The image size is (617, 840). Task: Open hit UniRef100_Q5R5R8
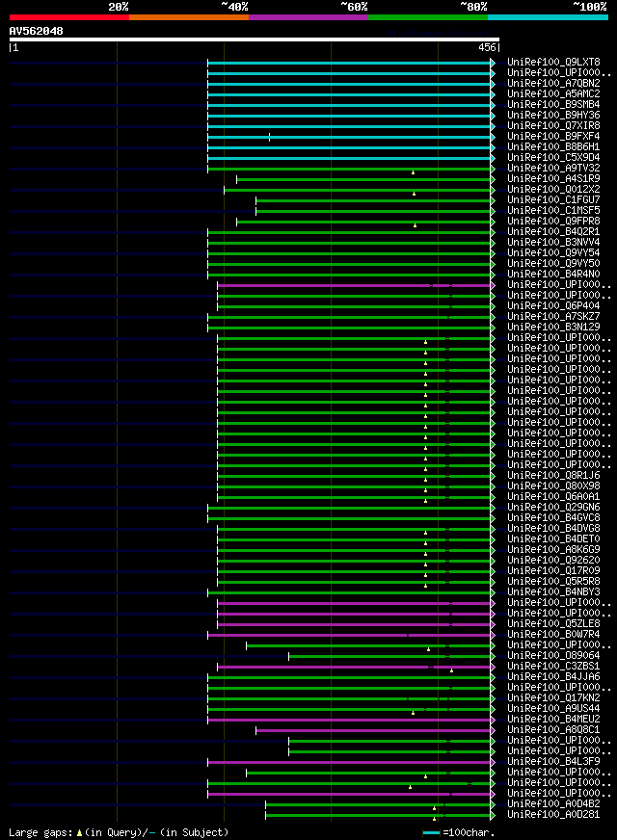tap(553, 582)
